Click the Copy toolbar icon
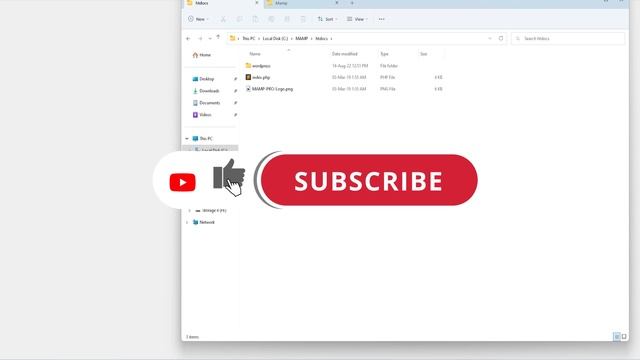640x360 pixels. pos(240,19)
